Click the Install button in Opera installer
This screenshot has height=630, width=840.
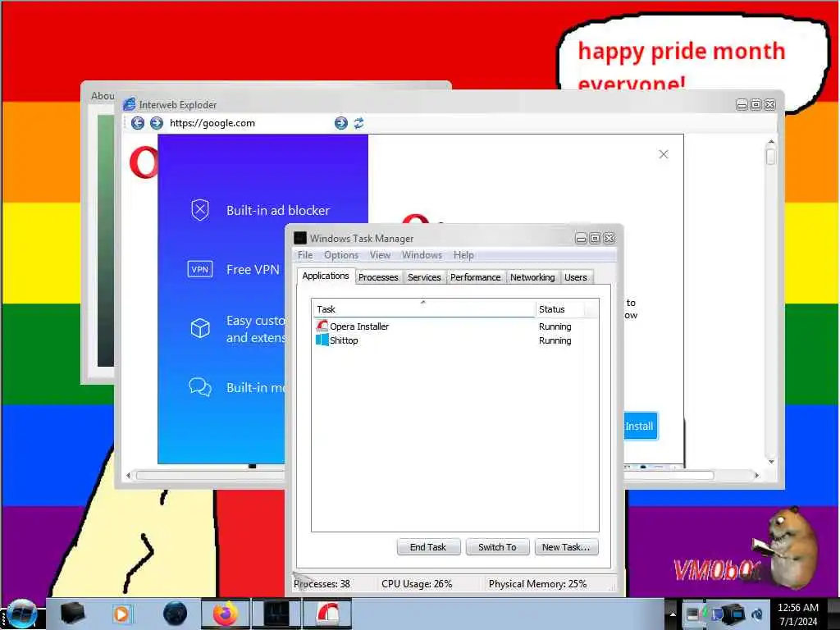[x=641, y=426]
